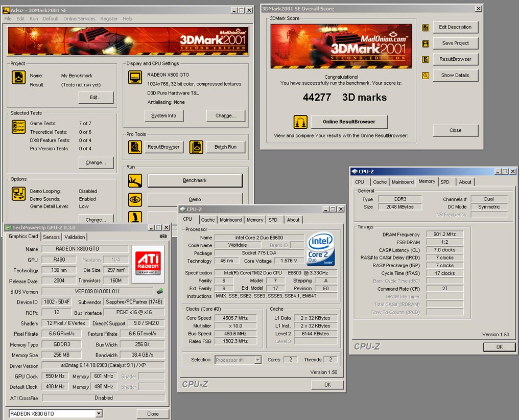Click the Save Project button
The image size is (519, 420).
point(456,43)
